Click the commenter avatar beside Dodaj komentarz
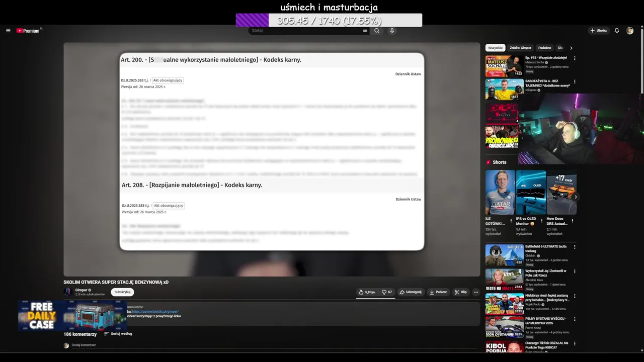Viewport: 644px width, 362px height. coord(66,345)
